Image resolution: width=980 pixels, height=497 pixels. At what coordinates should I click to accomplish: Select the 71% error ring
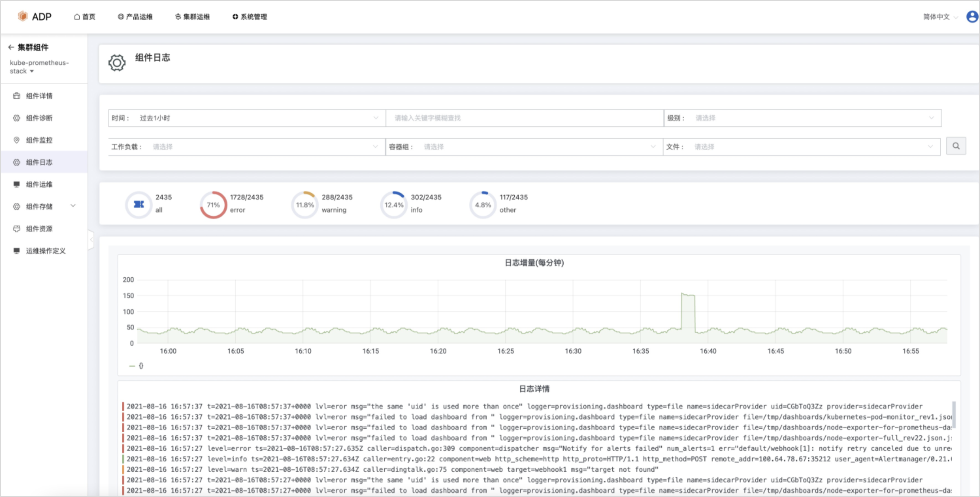(213, 204)
